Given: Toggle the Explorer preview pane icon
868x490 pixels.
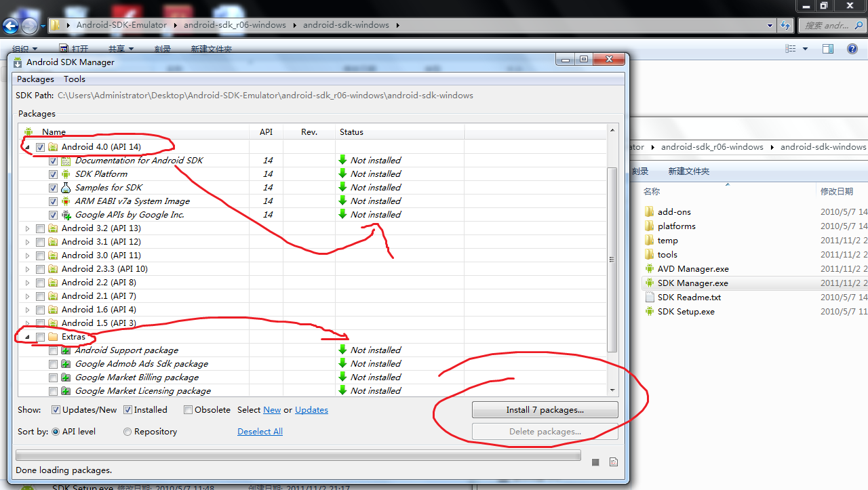Looking at the screenshot, I should point(828,49).
